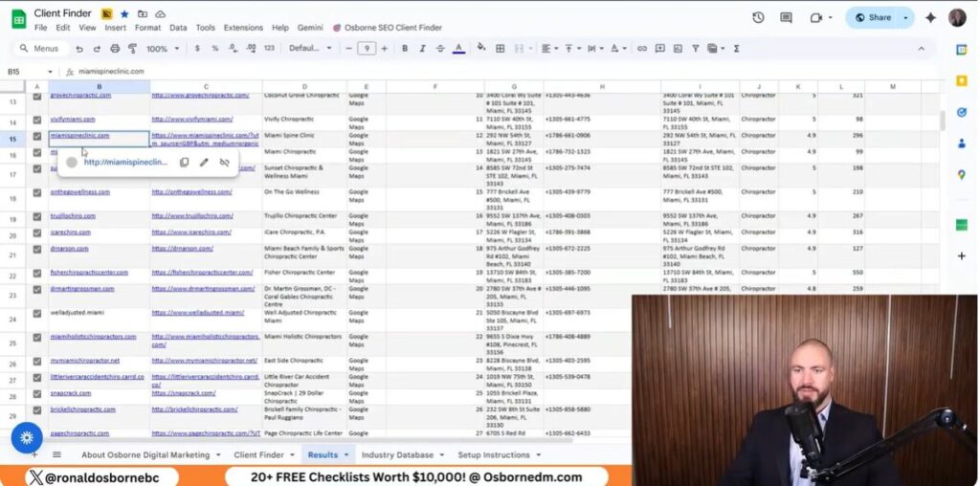Toggle checkbox for icarechiro.com row
Image resolution: width=980 pixels, height=486 pixels.
pyautogui.click(x=37, y=232)
